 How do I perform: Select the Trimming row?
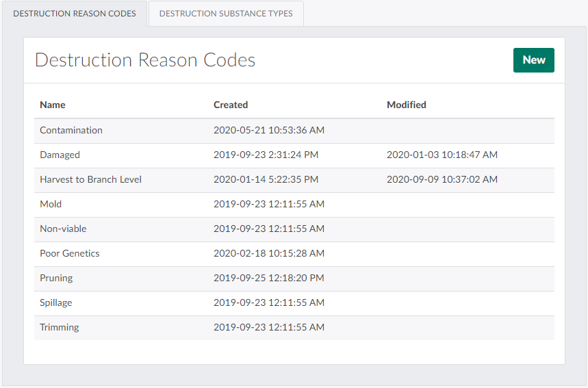click(x=60, y=327)
